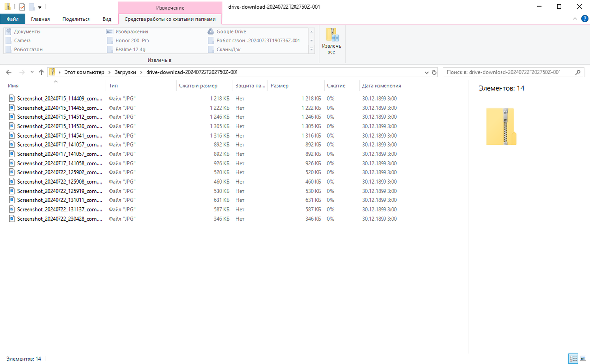
Task: Select the Средства работы со сжатыми папками tab
Action: (x=170, y=19)
